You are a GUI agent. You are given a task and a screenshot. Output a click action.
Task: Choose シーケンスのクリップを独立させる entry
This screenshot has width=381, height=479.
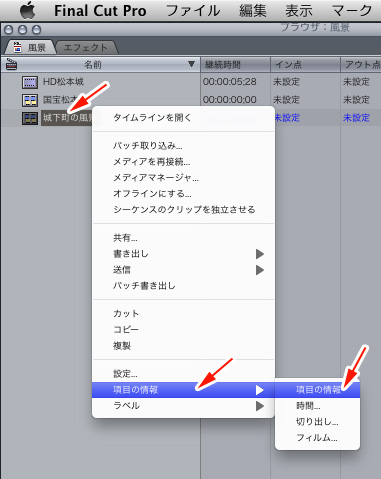point(183,210)
